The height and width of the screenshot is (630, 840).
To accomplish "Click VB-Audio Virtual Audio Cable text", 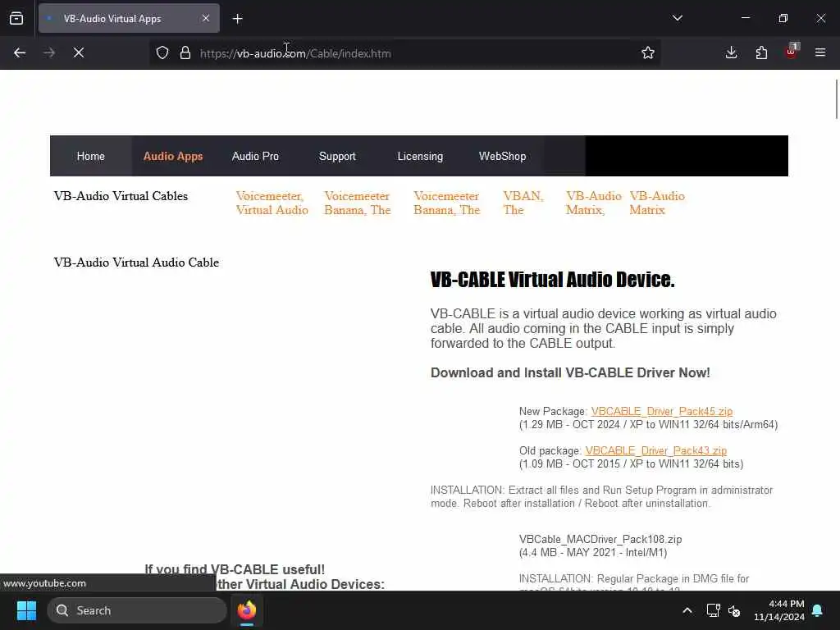I will pos(137,262).
